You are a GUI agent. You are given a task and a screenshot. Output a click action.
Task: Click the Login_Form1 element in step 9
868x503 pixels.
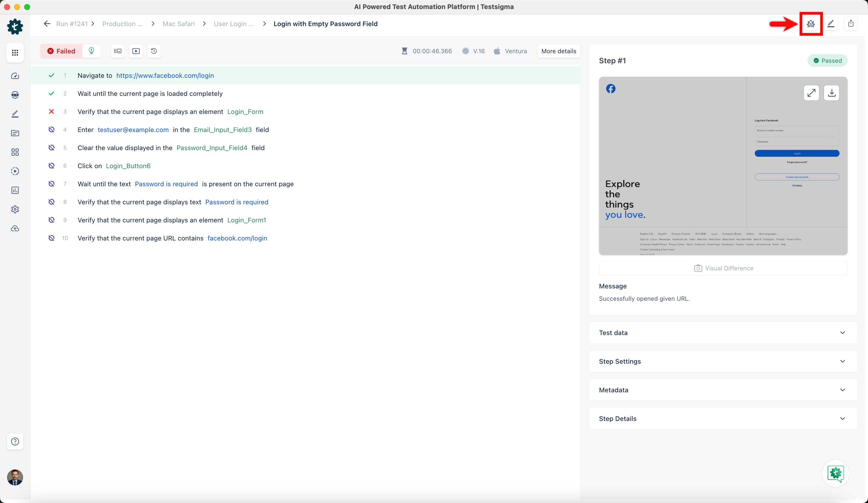(x=247, y=220)
